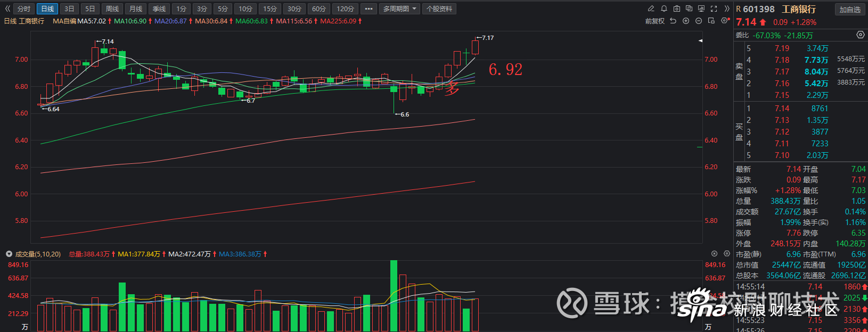868x332 pixels.
Task: Click sell level 5 price 7.19
Action: coord(782,48)
